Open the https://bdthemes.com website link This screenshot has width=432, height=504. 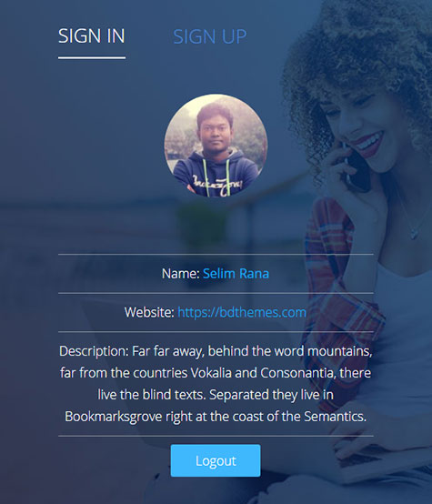click(242, 312)
